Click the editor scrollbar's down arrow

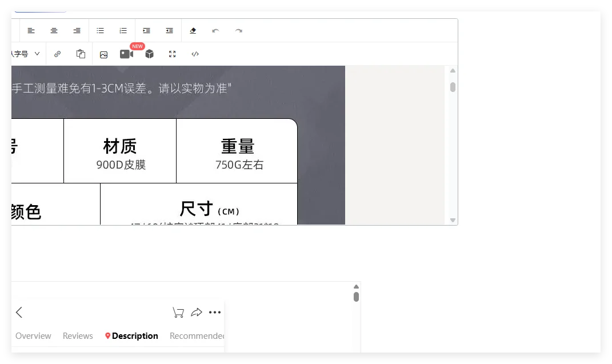coord(453,220)
